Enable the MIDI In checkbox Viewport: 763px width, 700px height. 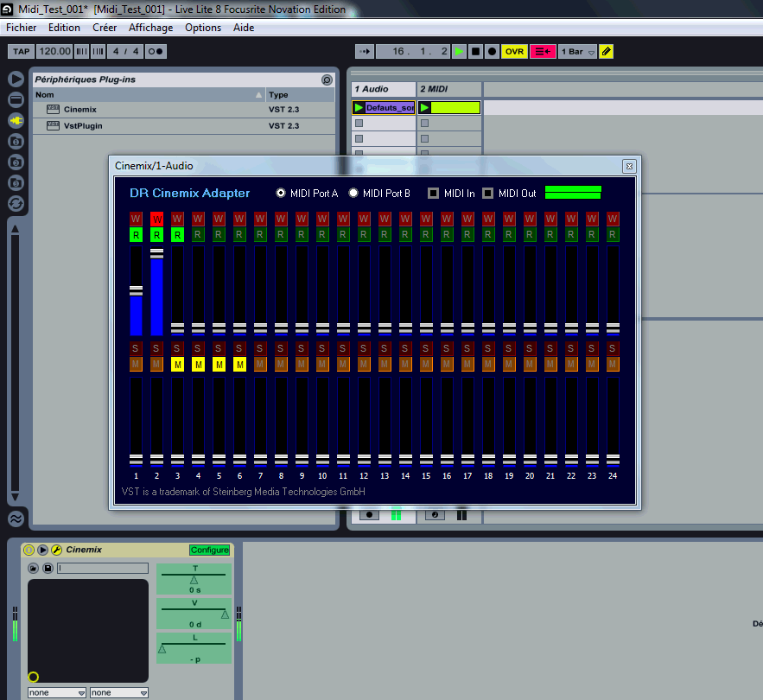click(x=434, y=193)
